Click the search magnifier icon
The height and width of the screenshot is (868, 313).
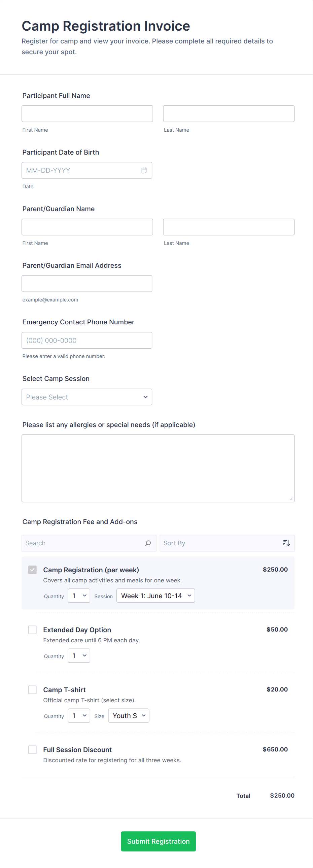[x=148, y=543]
